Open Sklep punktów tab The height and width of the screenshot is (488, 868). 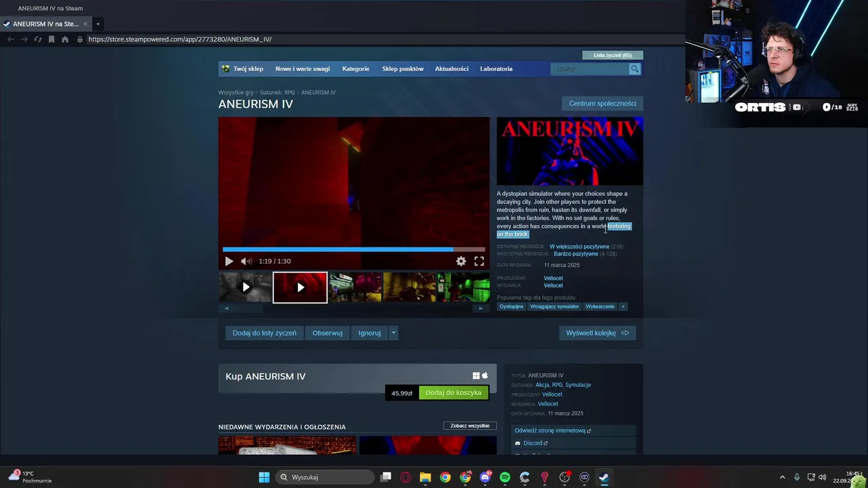[403, 68]
